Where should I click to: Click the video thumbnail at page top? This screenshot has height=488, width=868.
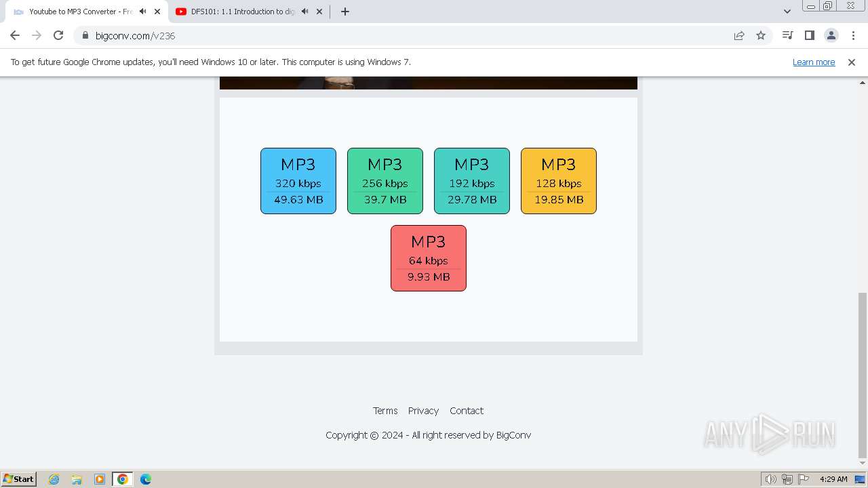[429, 83]
